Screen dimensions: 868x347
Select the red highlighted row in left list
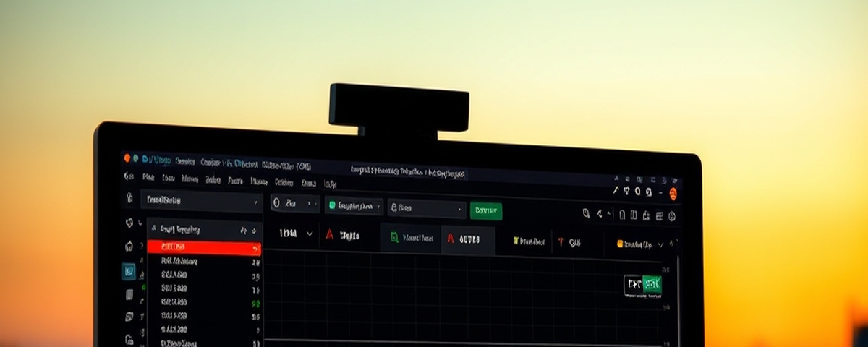204,247
